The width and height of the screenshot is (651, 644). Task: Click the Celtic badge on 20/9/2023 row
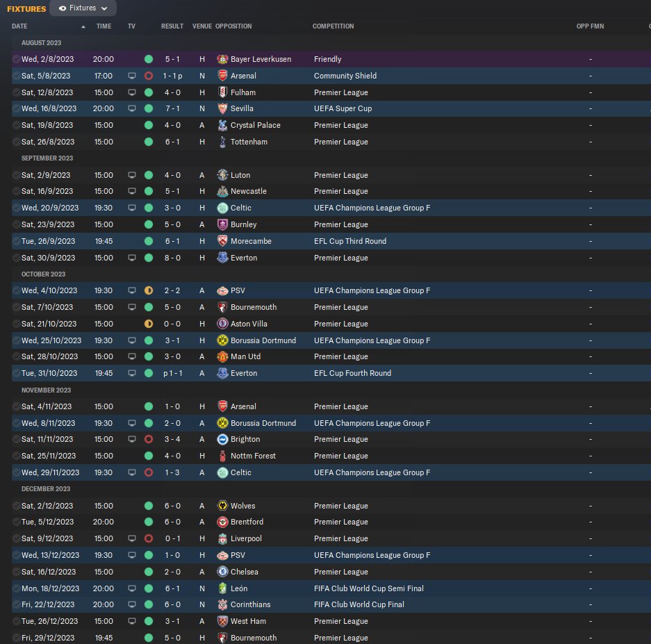222,208
